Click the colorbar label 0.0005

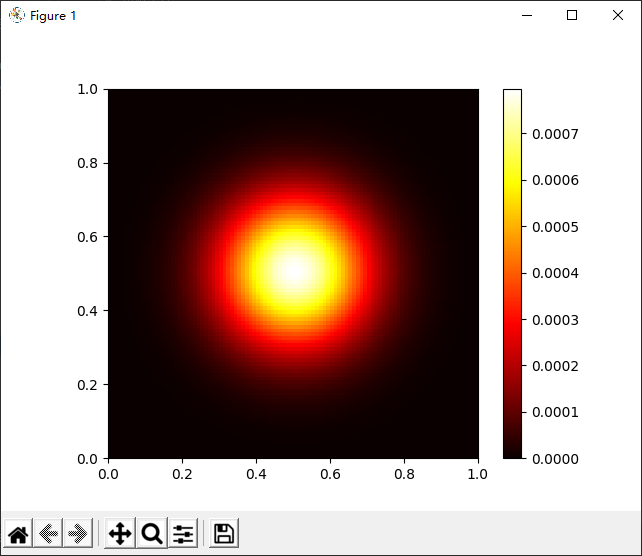555,227
